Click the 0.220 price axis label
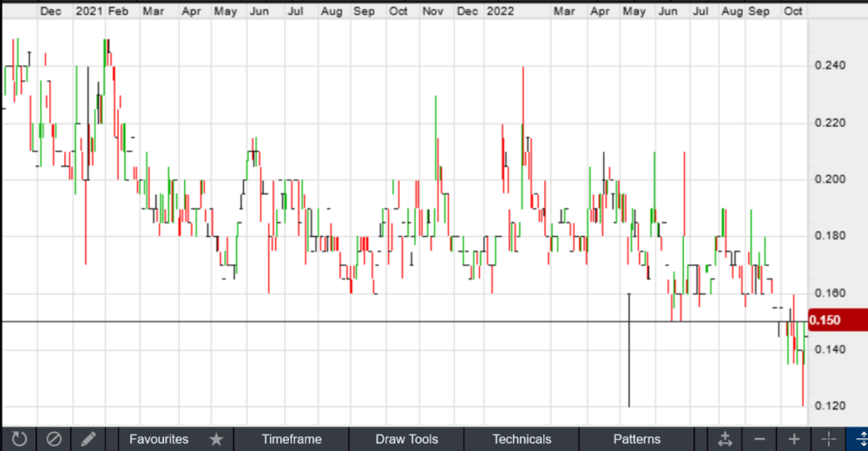Viewport: 868px width, 451px height. coord(830,123)
